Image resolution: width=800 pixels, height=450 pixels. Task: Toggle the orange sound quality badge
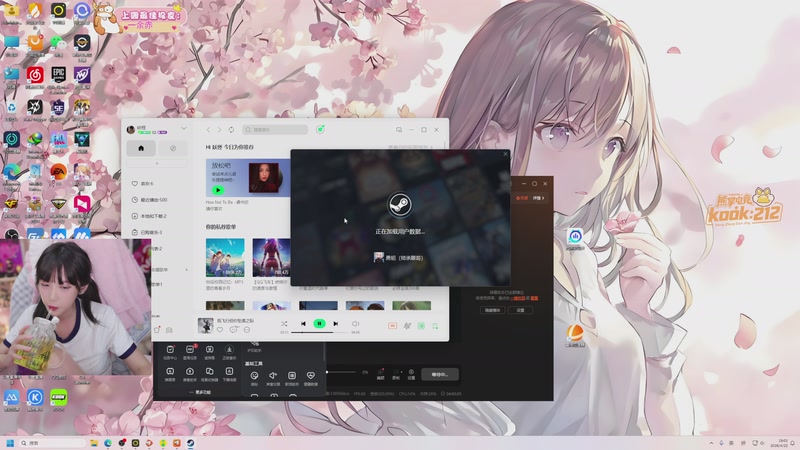pyautogui.click(x=392, y=326)
